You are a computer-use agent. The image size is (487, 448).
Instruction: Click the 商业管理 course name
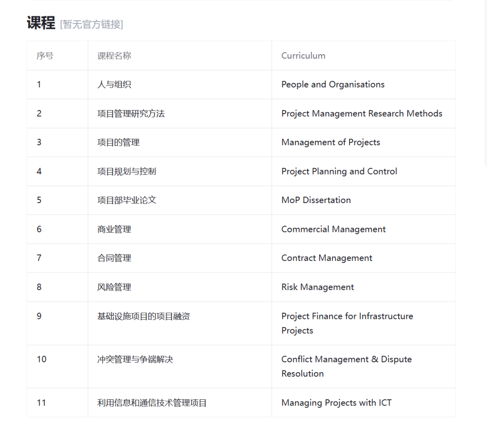click(x=114, y=229)
